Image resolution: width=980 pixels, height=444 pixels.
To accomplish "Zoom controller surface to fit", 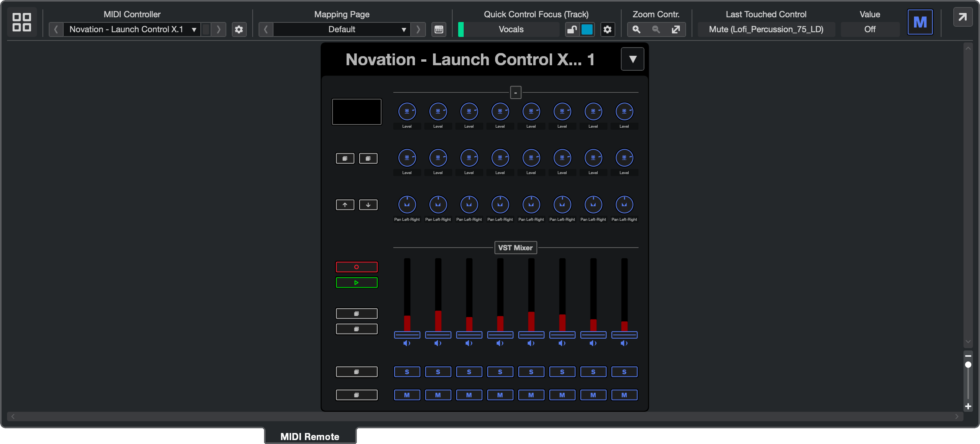I will pos(675,29).
